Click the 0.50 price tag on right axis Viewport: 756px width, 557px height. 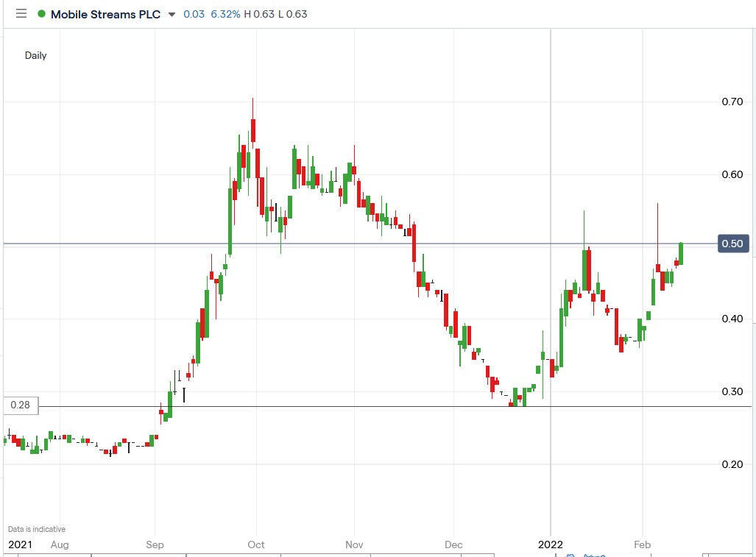[x=733, y=244]
